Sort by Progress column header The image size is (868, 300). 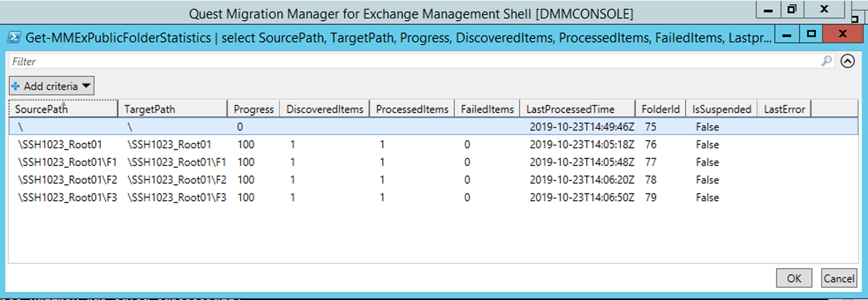tap(253, 109)
